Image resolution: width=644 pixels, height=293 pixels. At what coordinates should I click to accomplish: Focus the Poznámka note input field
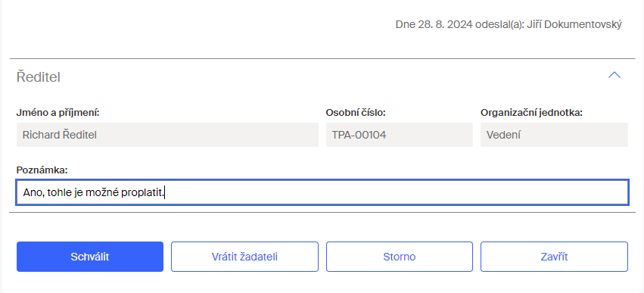coord(322,192)
